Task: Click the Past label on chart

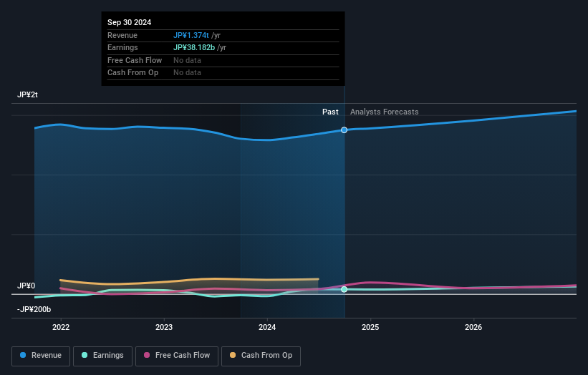Action: [x=330, y=112]
